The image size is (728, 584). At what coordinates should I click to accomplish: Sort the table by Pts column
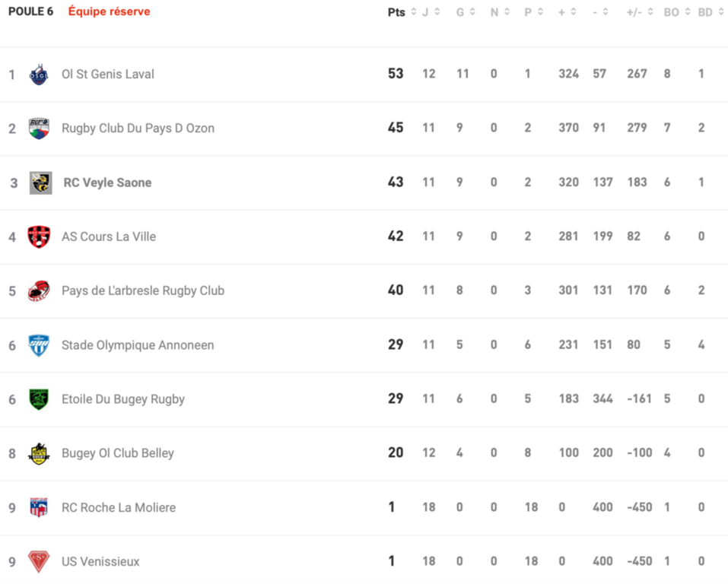pyautogui.click(x=402, y=12)
